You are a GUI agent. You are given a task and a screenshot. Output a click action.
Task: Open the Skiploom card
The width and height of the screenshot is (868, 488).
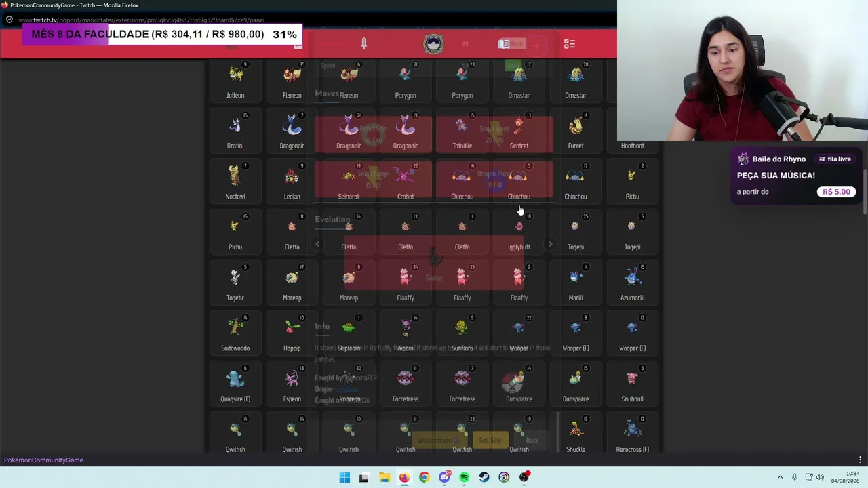(x=349, y=334)
